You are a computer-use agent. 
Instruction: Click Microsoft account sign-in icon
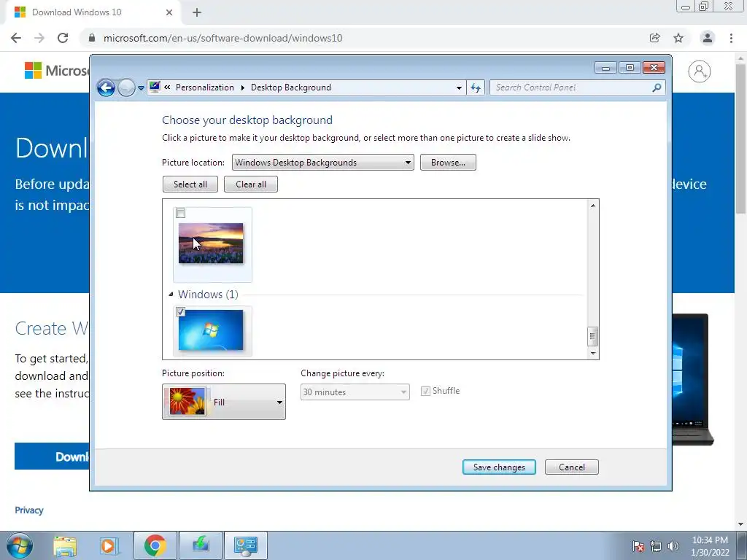point(700,71)
